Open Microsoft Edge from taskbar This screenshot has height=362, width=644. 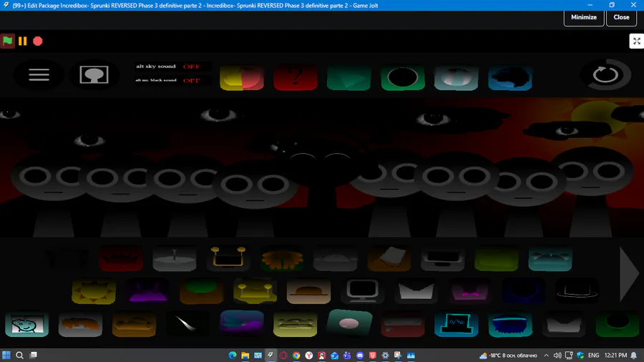point(233,355)
